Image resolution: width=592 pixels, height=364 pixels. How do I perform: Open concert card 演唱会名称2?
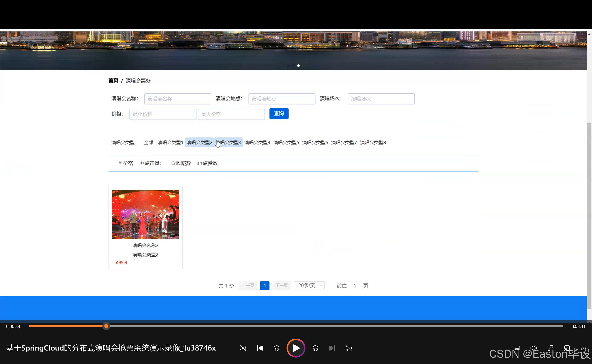[145, 214]
